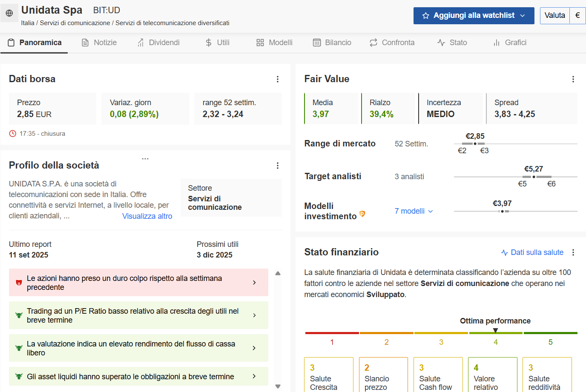Screen dimensions: 586x392
Task: Open Stato finanziario three-dot menu
Action: point(573,252)
